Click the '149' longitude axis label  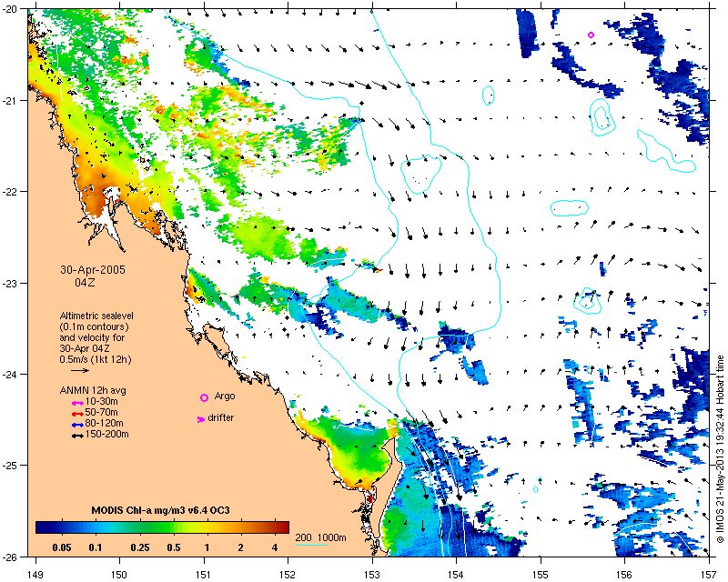click(x=35, y=575)
